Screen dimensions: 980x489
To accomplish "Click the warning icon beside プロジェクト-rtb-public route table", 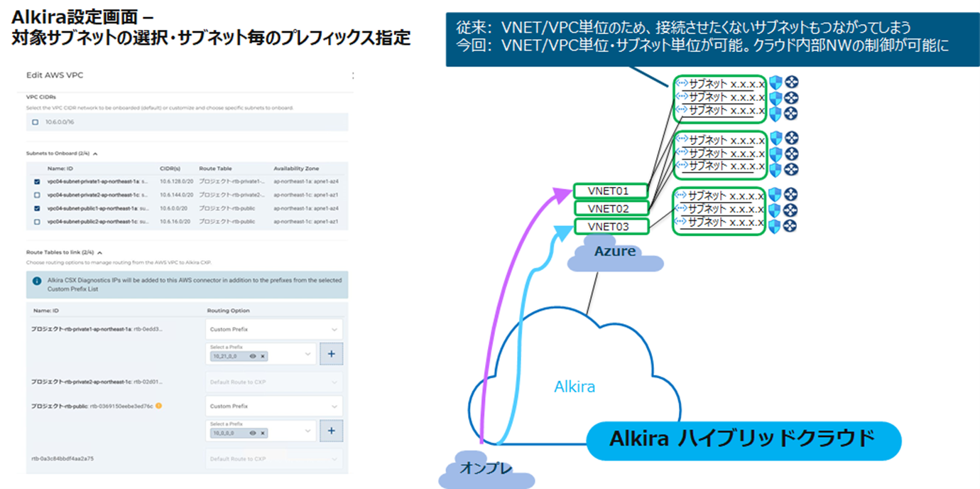I will click(159, 405).
